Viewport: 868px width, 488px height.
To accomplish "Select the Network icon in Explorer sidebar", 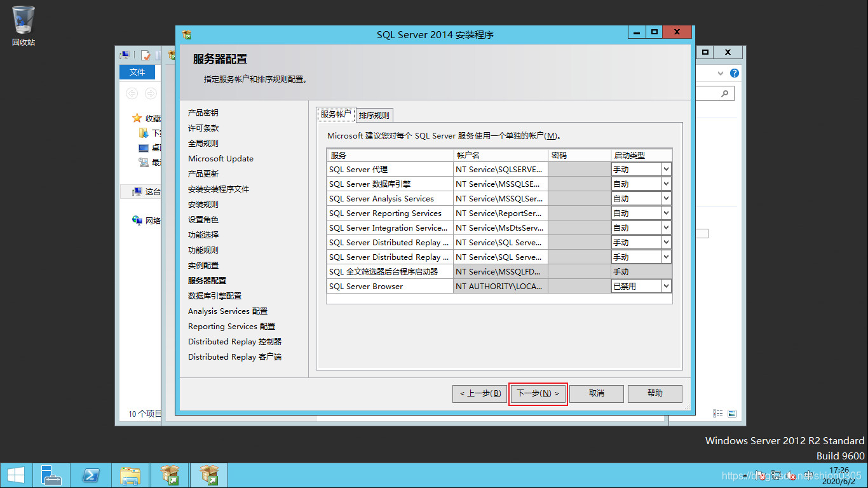I will pyautogui.click(x=137, y=220).
